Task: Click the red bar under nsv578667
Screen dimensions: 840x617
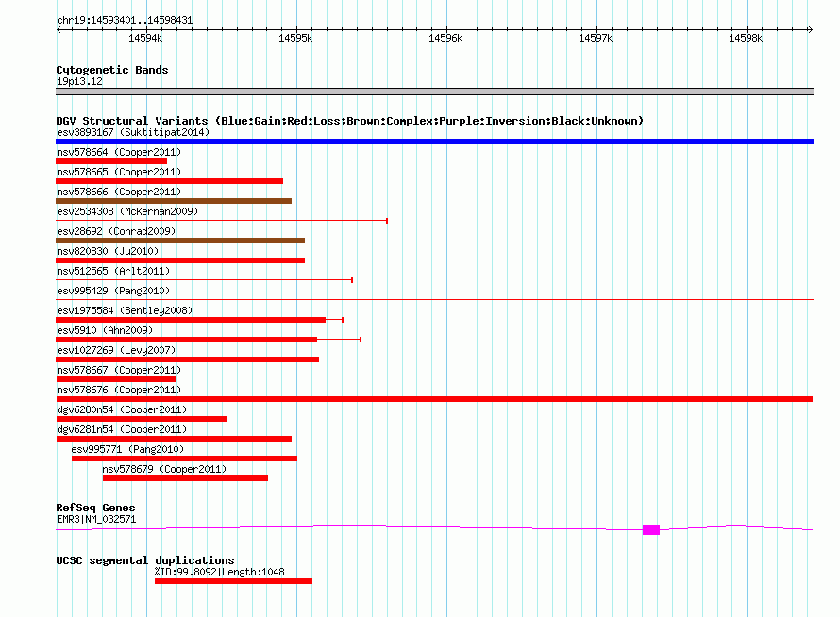Action: coord(116,379)
